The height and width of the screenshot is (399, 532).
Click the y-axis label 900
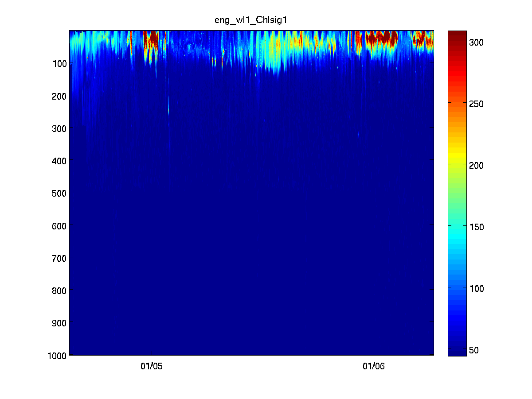pos(60,323)
